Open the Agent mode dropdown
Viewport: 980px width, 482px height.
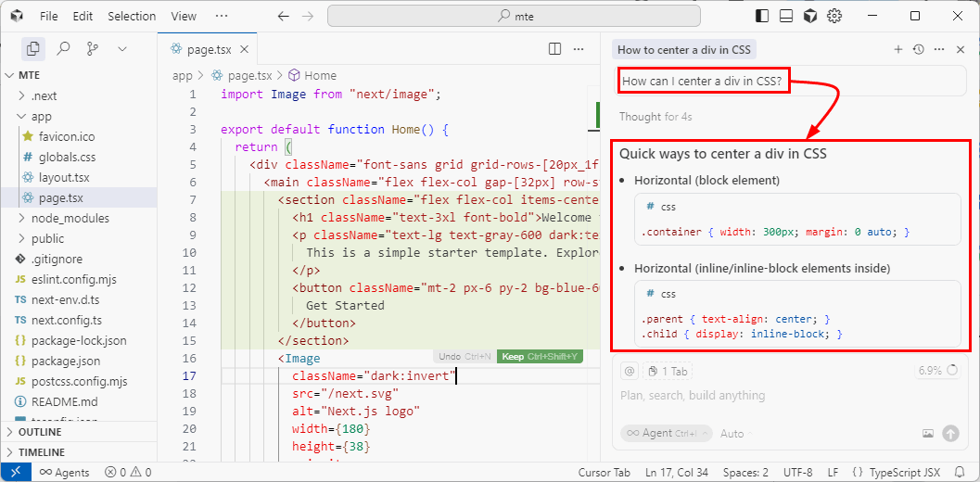666,433
